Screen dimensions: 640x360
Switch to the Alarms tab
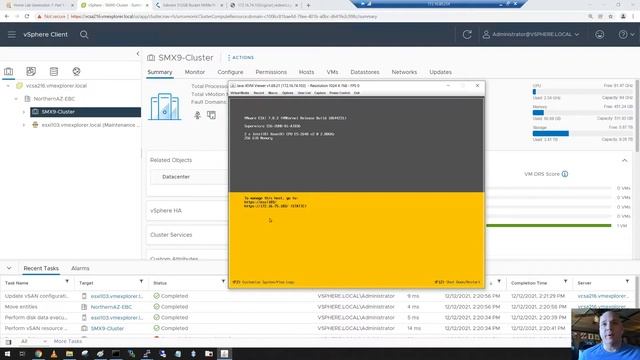(x=80, y=269)
